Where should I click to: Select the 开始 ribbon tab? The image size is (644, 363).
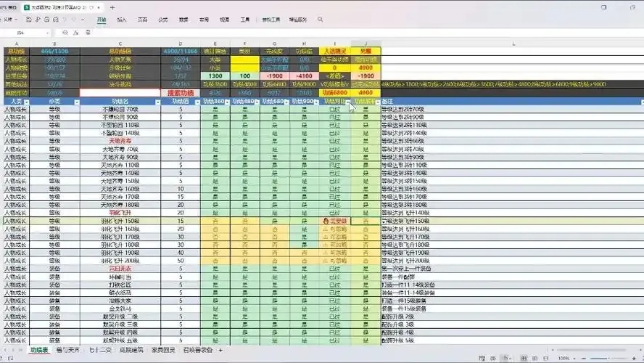pos(102,20)
